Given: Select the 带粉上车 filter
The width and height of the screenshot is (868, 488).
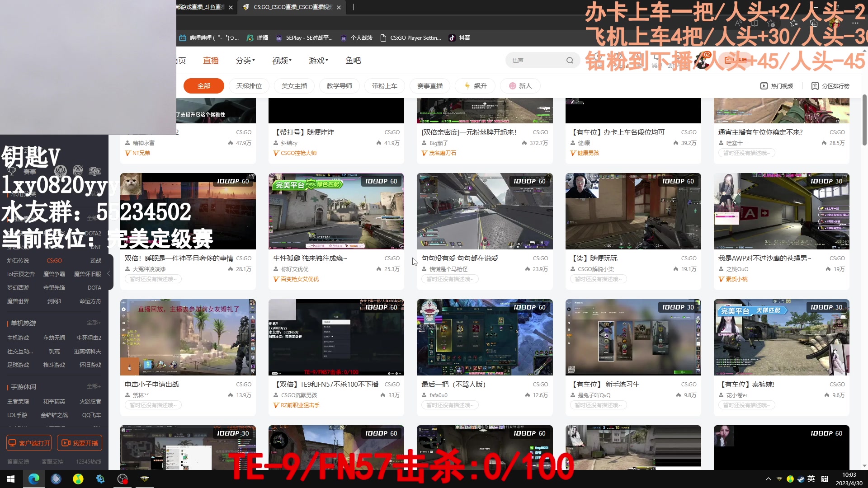Looking at the screenshot, I should click(385, 86).
